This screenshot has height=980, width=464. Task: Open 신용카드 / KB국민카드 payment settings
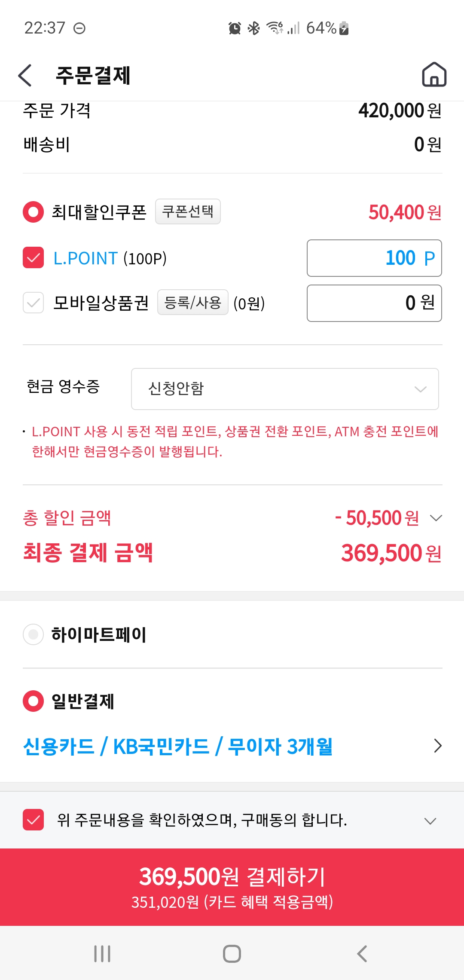click(232, 746)
